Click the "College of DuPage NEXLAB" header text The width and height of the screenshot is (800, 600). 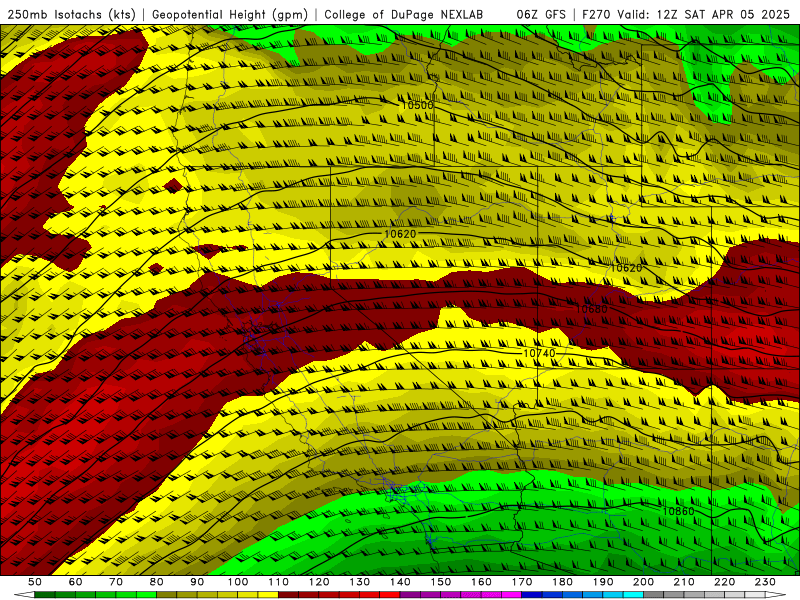(404, 14)
